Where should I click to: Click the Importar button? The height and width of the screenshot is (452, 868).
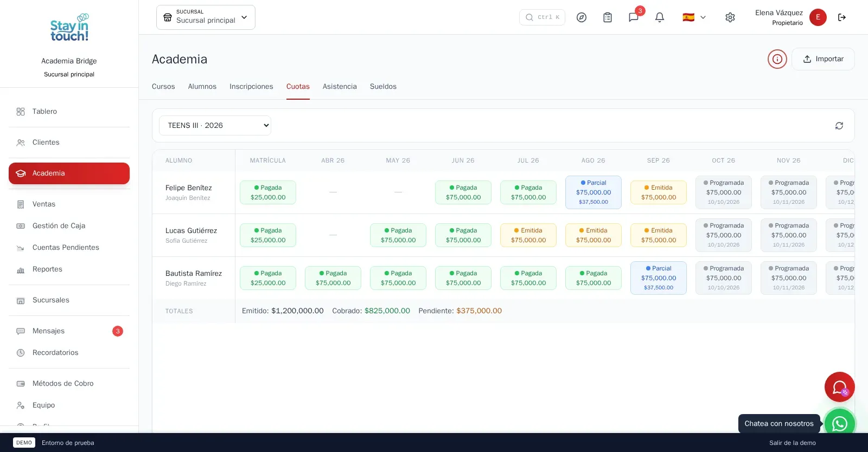(x=823, y=59)
